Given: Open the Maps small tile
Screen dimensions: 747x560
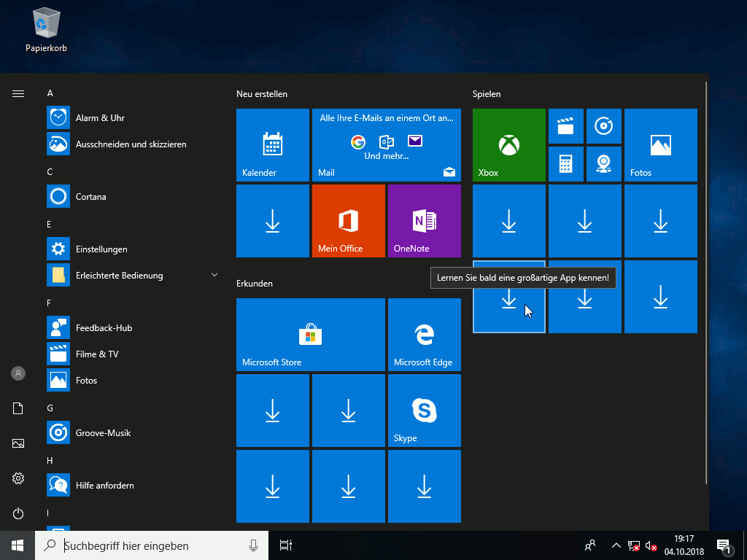Looking at the screenshot, I should tap(603, 164).
